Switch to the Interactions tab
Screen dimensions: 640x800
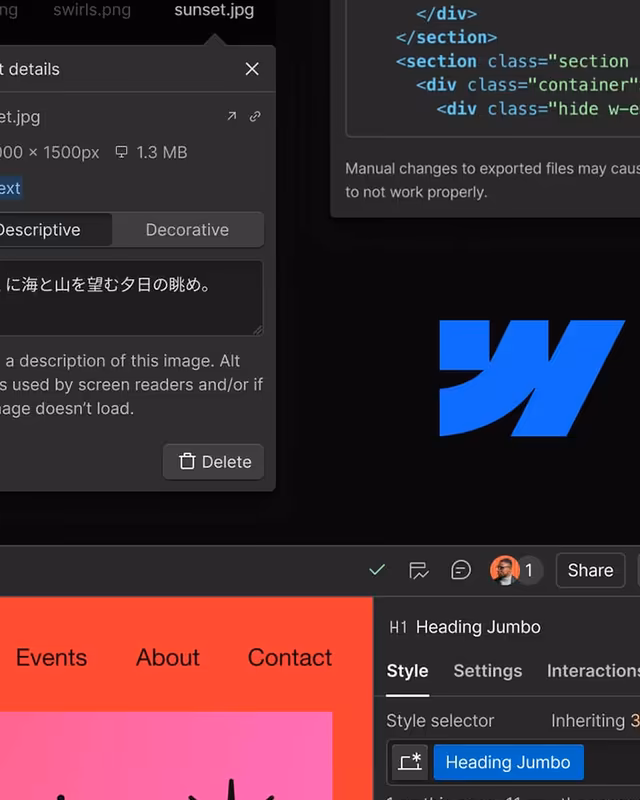[593, 671]
